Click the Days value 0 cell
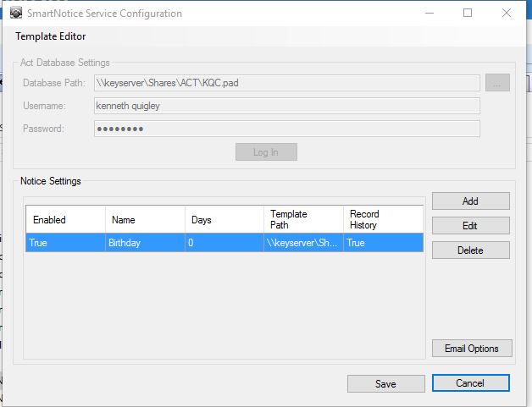This screenshot has width=532, height=407. click(x=224, y=243)
